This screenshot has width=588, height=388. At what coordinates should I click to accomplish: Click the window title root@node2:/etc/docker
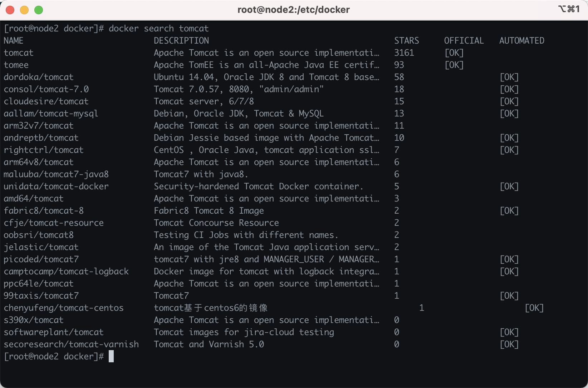pos(294,10)
